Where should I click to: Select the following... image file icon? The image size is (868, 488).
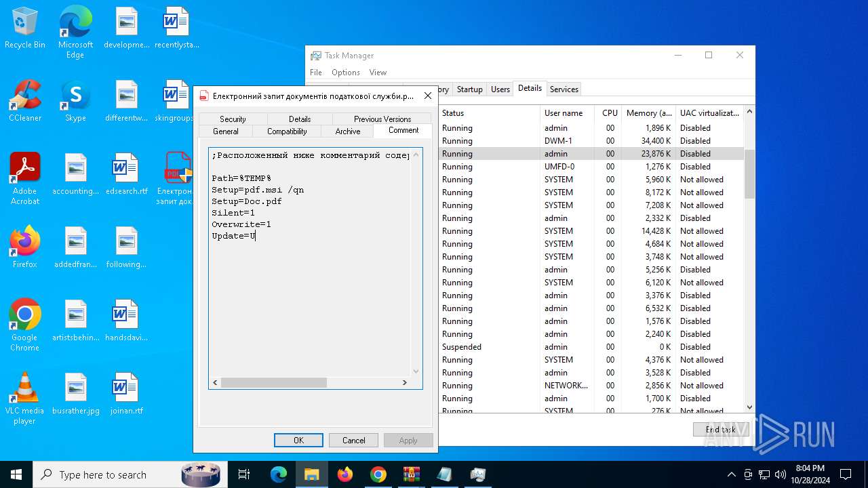coord(126,247)
